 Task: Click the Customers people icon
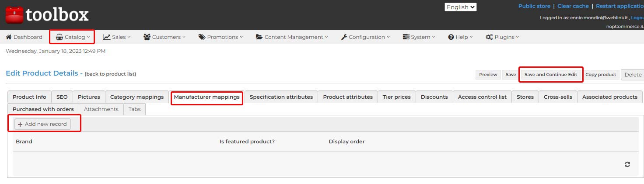coord(147,37)
